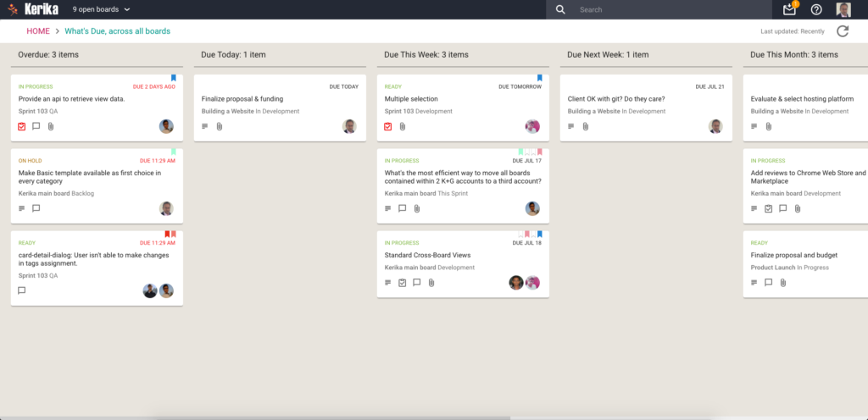Open attachments icon on What's the most efficient card
This screenshot has height=420, width=868.
coord(417,208)
